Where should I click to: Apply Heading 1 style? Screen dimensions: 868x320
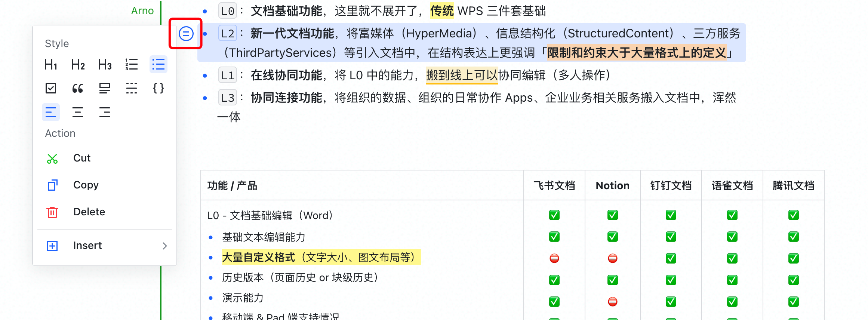(51, 65)
